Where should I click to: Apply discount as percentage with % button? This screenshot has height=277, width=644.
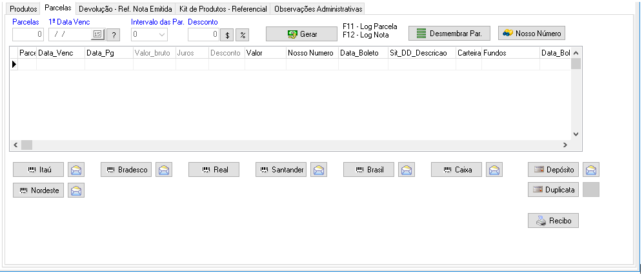point(243,35)
